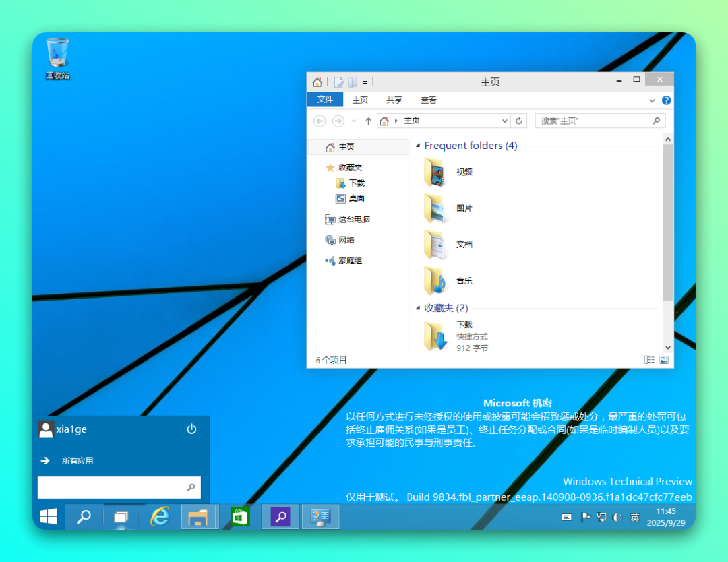728x562 pixels.
Task: Switch to large icons view in status bar
Action: coord(664,360)
